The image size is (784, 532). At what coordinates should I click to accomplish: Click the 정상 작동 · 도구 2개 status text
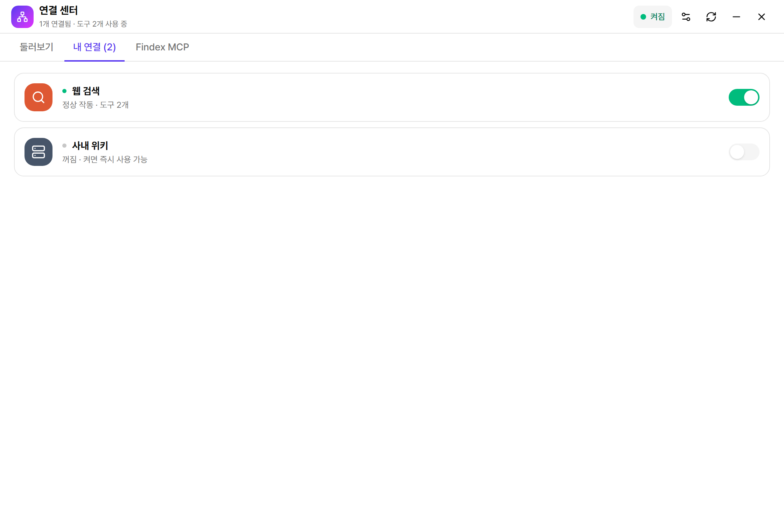coord(96,105)
